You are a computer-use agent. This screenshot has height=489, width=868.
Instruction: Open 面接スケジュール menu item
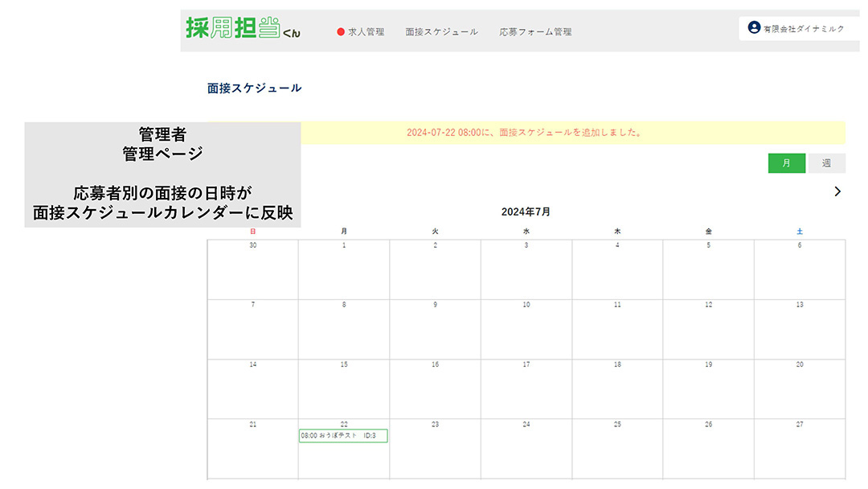coord(441,32)
